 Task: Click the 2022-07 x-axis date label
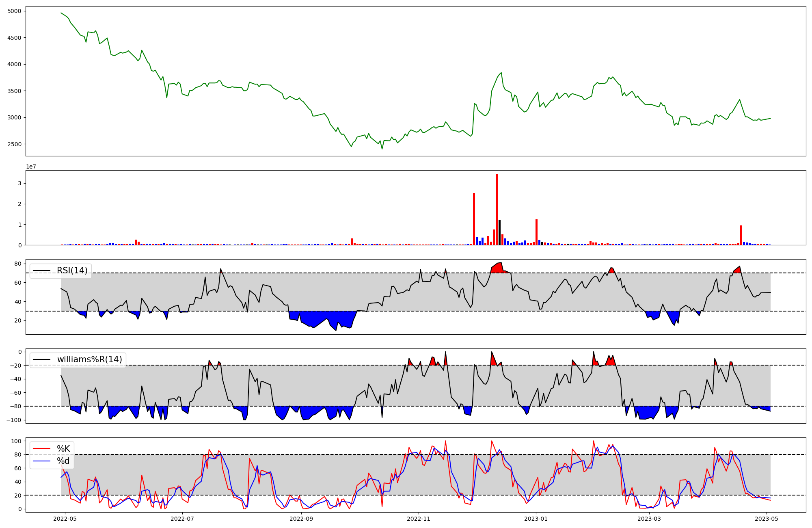(182, 519)
